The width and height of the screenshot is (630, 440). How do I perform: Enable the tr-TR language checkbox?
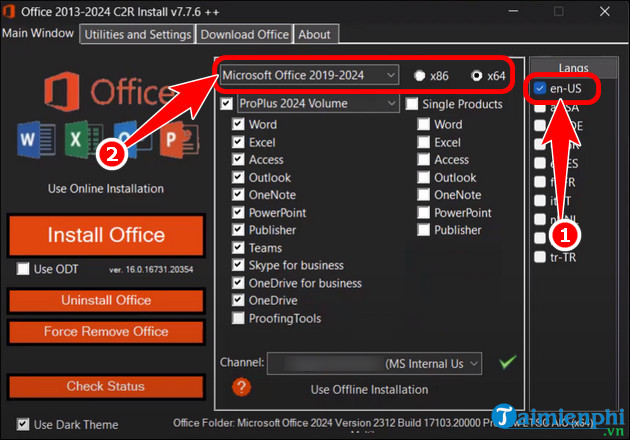pos(540,257)
